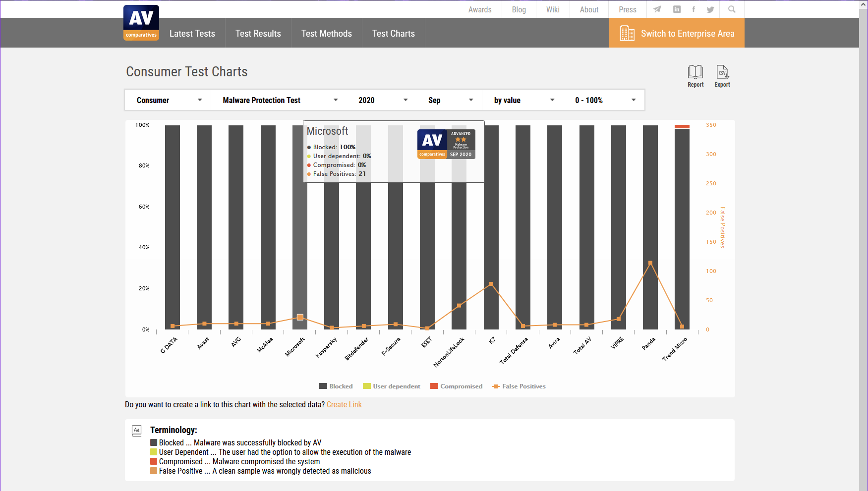Click the Consumer Test Charts heading

tap(187, 72)
